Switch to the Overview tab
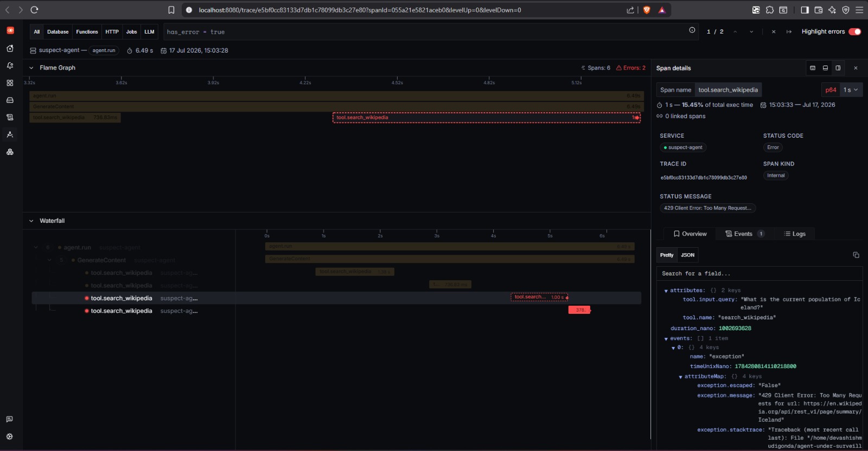 [x=690, y=234]
